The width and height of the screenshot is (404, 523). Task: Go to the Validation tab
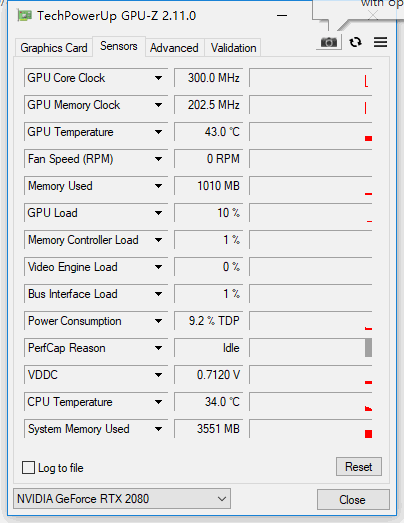click(x=233, y=48)
